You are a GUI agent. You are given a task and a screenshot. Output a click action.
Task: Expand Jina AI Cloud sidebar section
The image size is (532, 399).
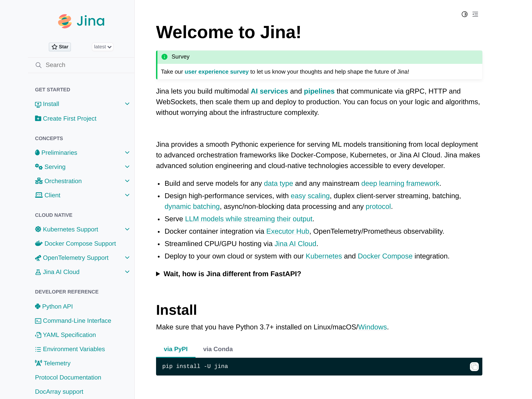[x=127, y=272]
